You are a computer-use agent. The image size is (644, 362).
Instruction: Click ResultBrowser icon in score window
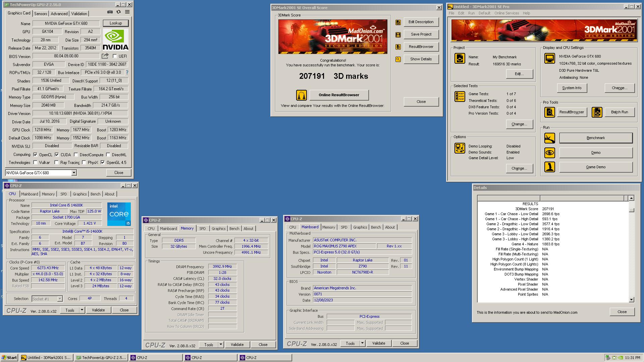click(398, 47)
